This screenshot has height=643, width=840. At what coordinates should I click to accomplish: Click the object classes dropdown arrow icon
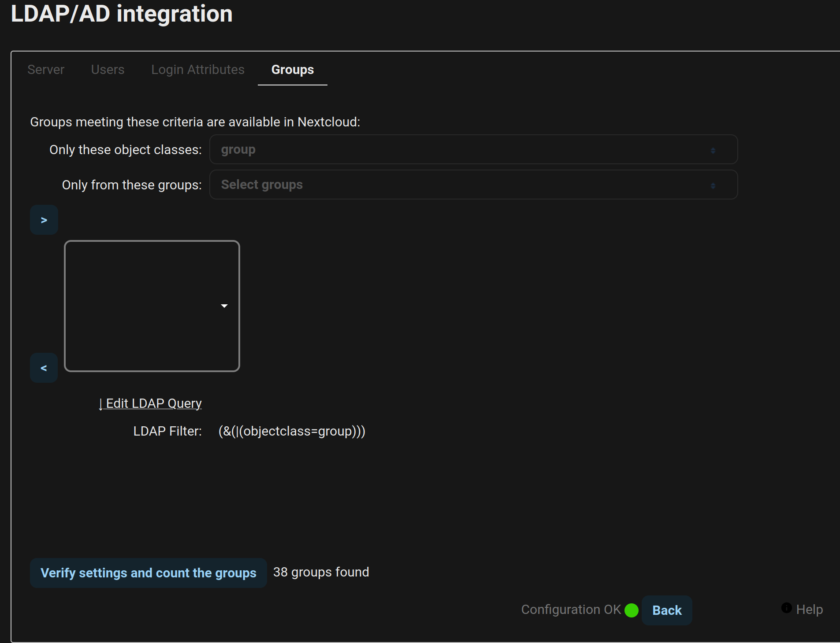click(713, 150)
